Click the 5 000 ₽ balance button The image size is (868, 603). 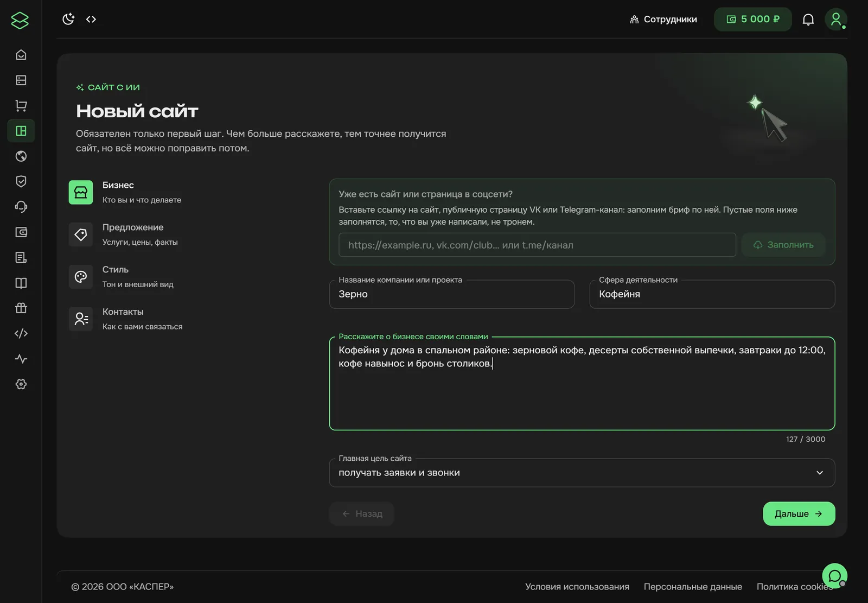coord(753,20)
